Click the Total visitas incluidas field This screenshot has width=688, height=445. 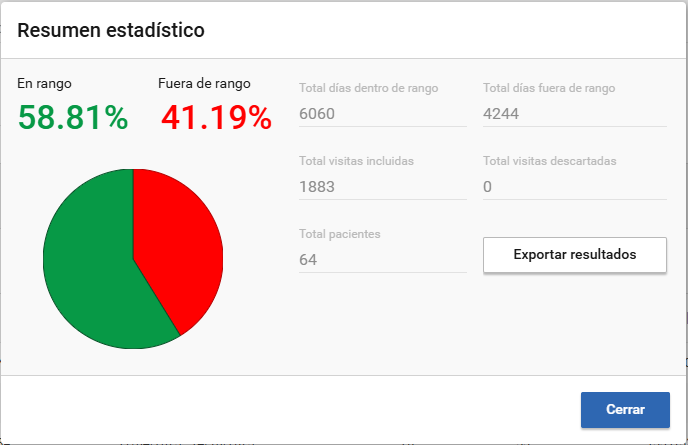(x=383, y=187)
